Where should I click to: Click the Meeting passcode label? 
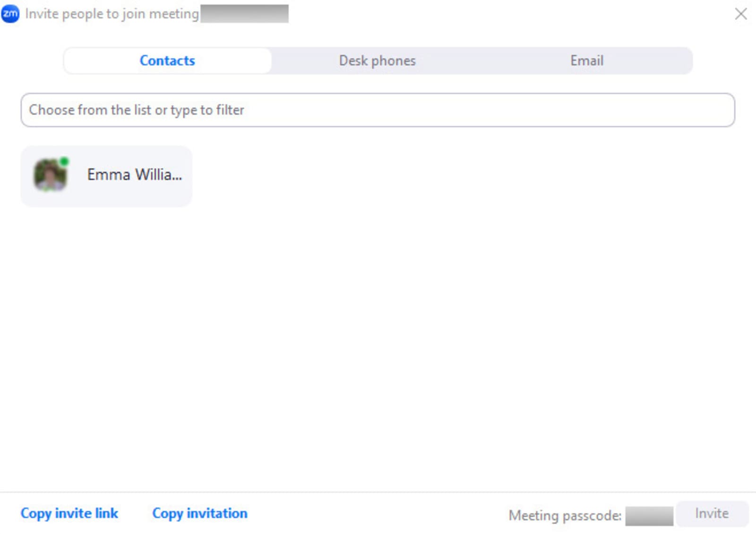(565, 516)
